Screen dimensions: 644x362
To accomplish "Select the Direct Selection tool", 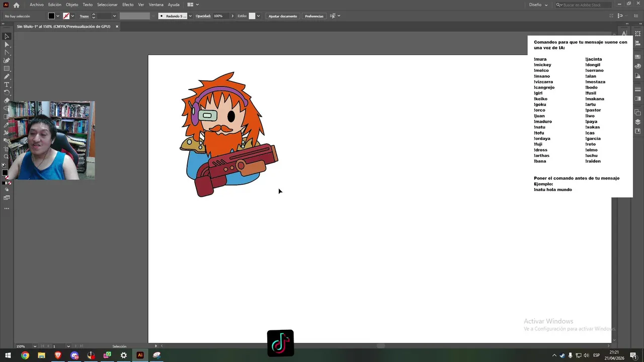I will tap(7, 44).
